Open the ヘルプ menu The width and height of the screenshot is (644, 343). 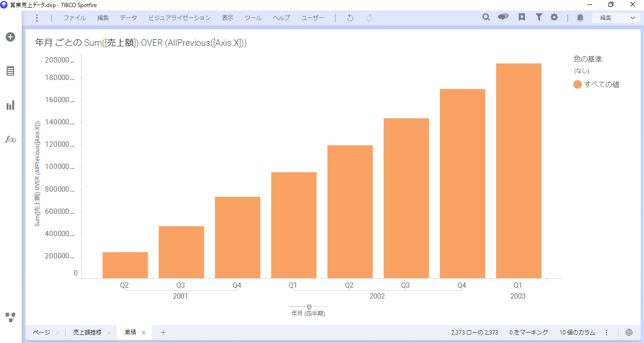[282, 18]
